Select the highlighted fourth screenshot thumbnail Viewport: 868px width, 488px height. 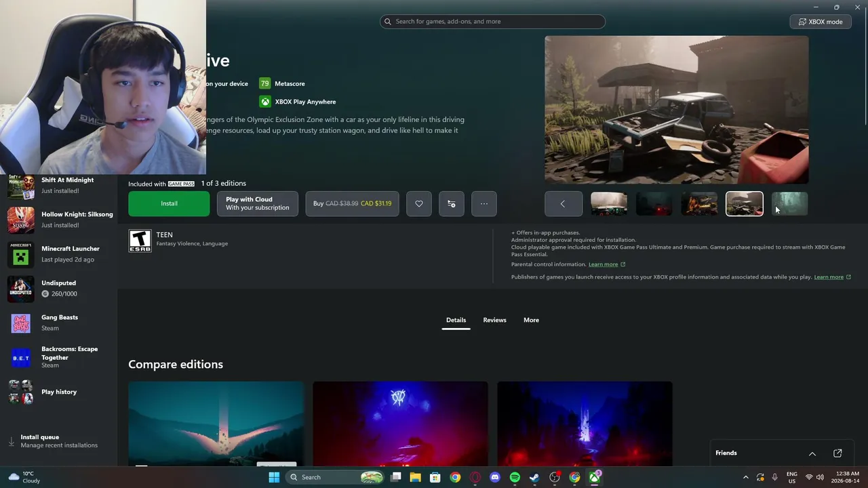[745, 204]
